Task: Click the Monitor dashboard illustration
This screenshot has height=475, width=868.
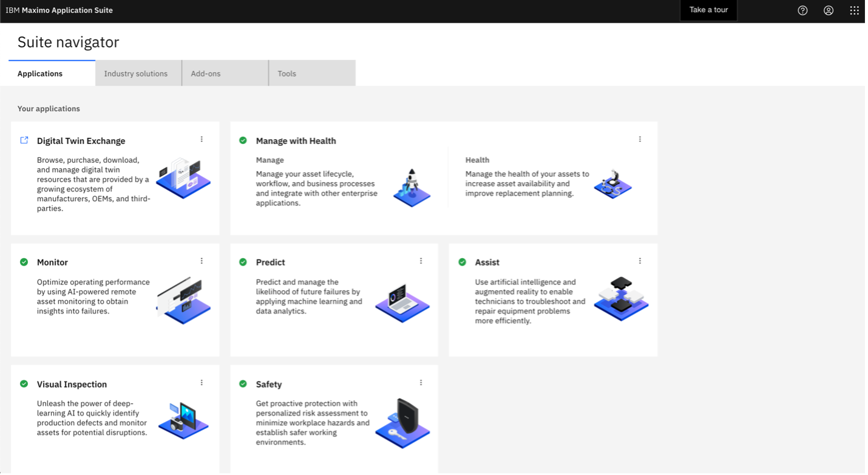Action: tap(184, 301)
